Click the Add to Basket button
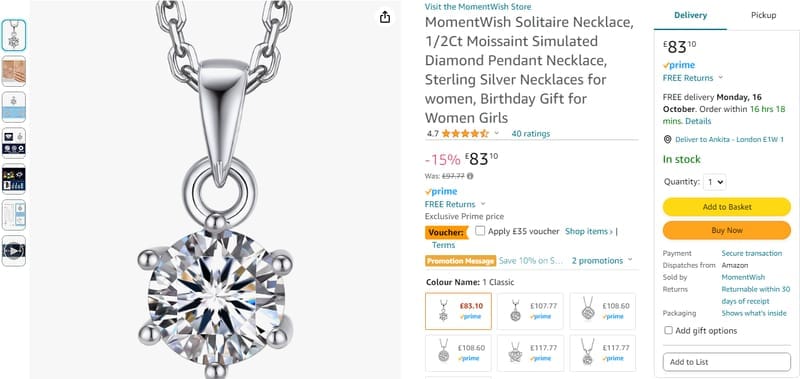Screen dimensions: 800x379 pyautogui.click(x=727, y=207)
